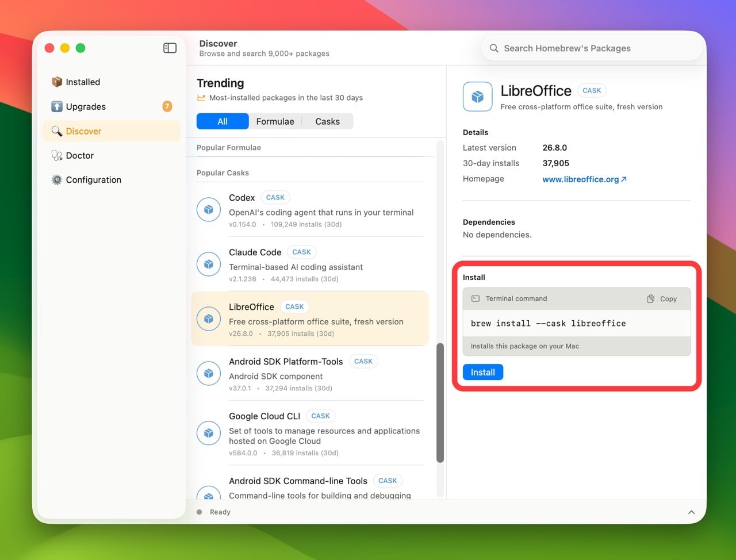Switch to the Formulae tab
The width and height of the screenshot is (736, 560).
click(x=275, y=121)
